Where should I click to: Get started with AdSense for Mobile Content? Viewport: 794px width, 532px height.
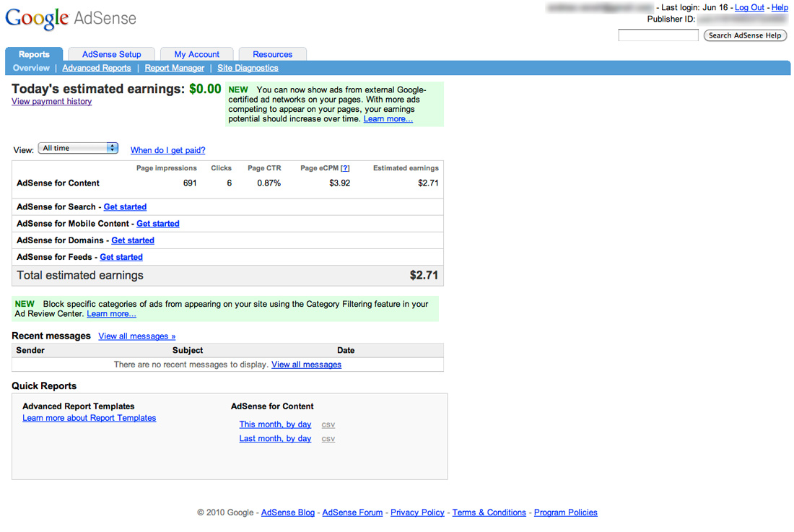[158, 223]
